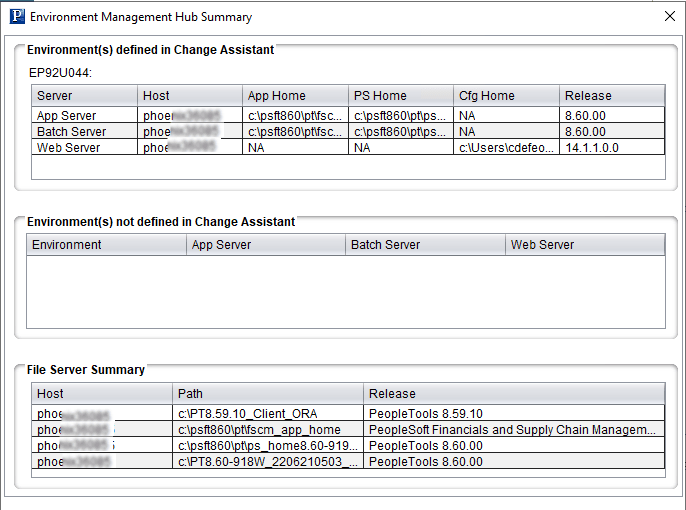Click NA Cfg Home in App Server row
Screen dimensions: 686x510
tap(506, 115)
